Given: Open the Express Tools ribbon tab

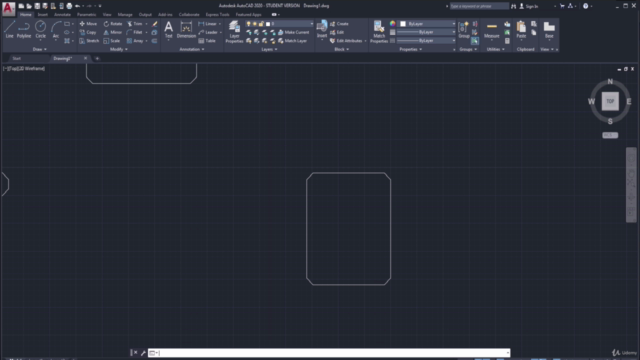Looking at the screenshot, I should [x=218, y=14].
